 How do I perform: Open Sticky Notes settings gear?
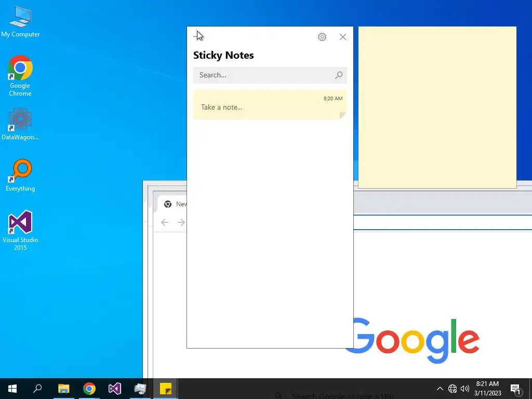click(x=322, y=37)
